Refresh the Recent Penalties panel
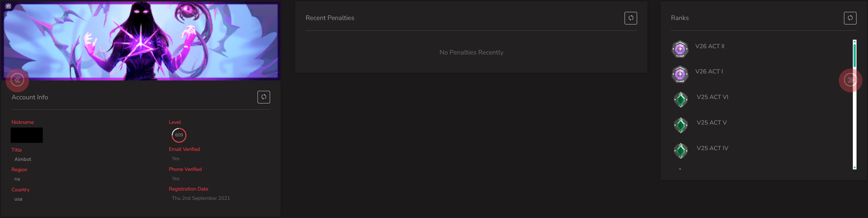 tap(630, 18)
